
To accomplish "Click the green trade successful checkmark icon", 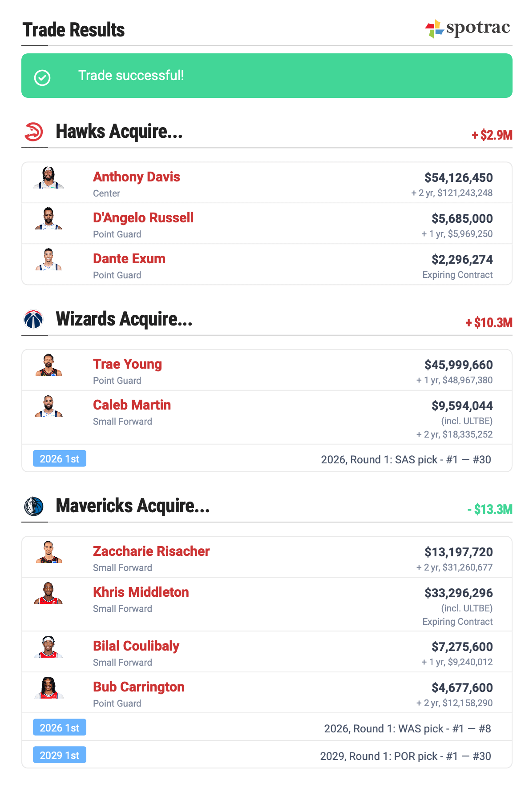I will click(x=42, y=78).
